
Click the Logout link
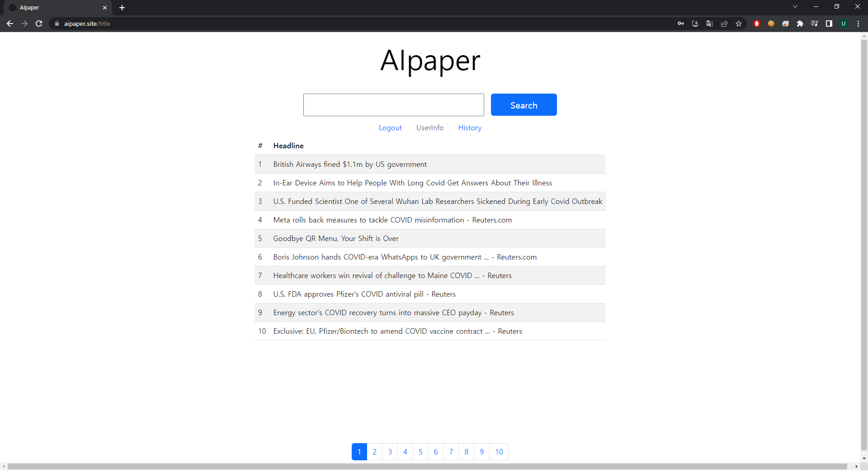[390, 128]
